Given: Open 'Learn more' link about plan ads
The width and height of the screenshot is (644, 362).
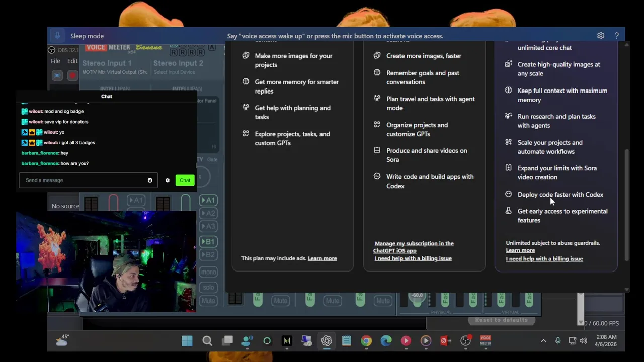Looking at the screenshot, I should pos(323,258).
